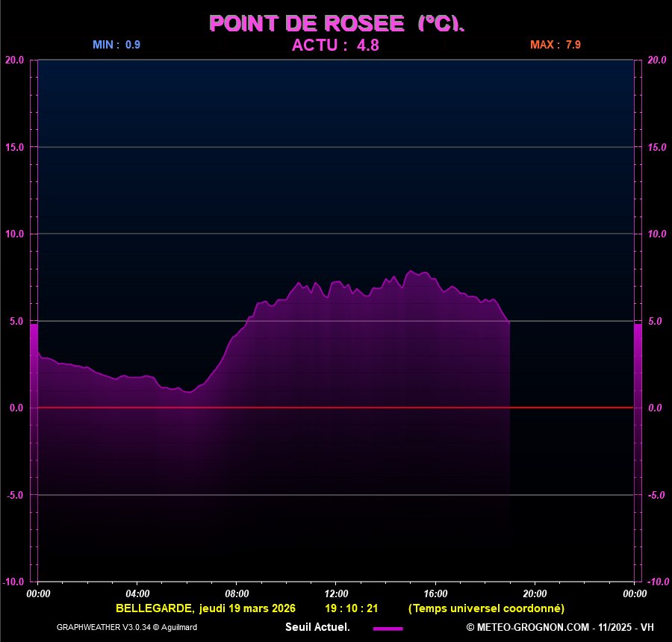Click the ACTU 4.8 current value
The image size is (672, 642).
[x=335, y=45]
